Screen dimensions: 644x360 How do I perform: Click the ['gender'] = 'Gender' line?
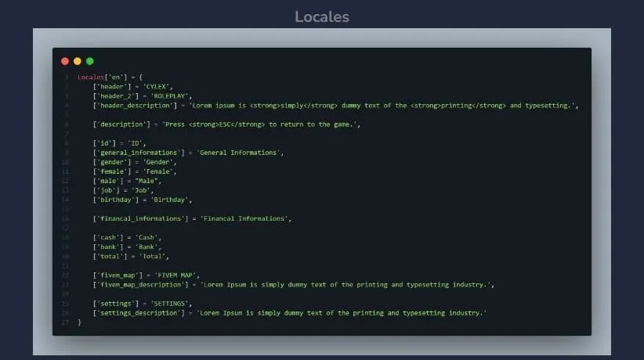pyautogui.click(x=134, y=162)
